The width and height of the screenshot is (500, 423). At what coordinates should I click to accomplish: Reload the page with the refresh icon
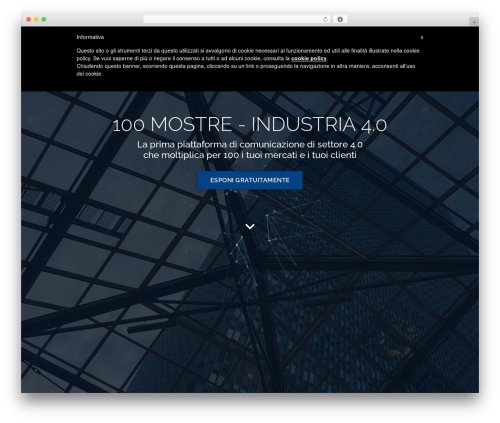pos(325,19)
